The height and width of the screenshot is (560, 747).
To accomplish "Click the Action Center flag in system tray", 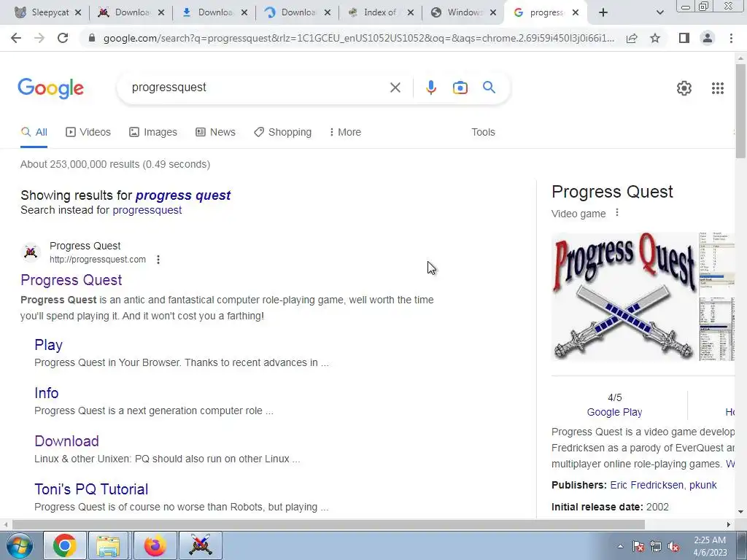I will pyautogui.click(x=638, y=547).
